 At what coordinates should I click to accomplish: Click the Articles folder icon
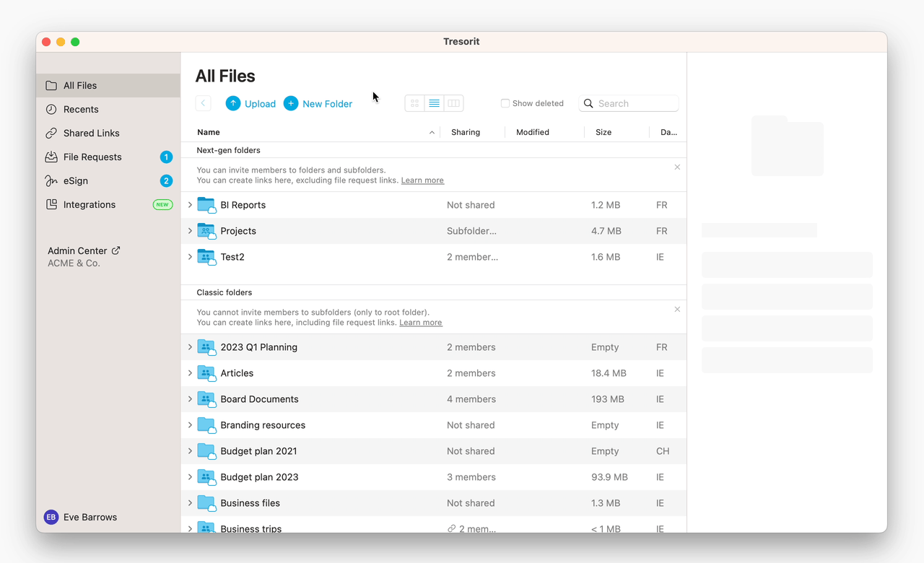point(206,373)
